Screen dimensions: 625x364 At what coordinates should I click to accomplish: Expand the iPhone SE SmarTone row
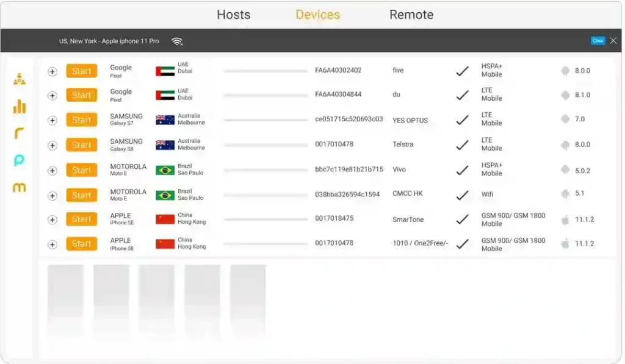(x=52, y=219)
